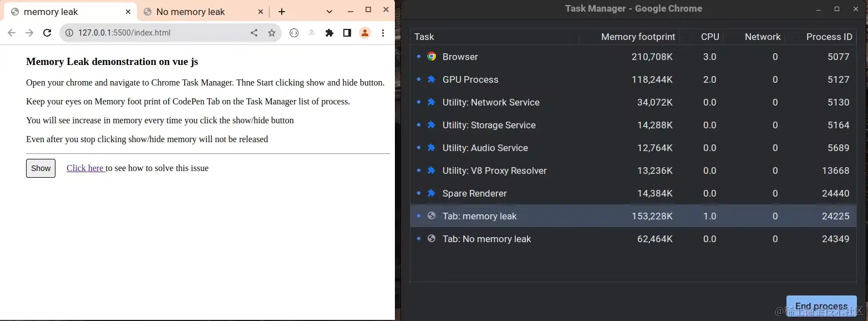Open the tab search chevron dropdown
868x321 pixels.
pyautogui.click(x=329, y=12)
